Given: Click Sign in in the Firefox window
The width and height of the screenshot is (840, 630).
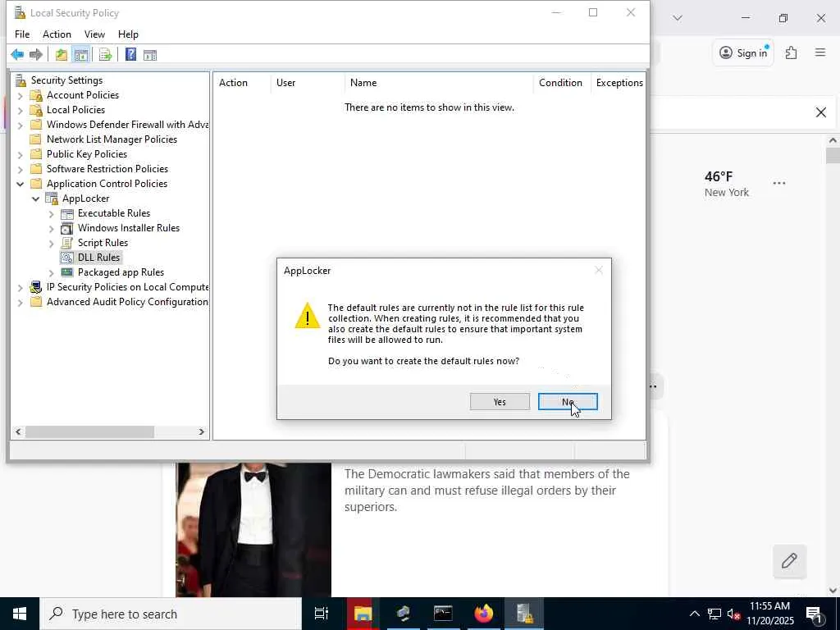Looking at the screenshot, I should (743, 52).
